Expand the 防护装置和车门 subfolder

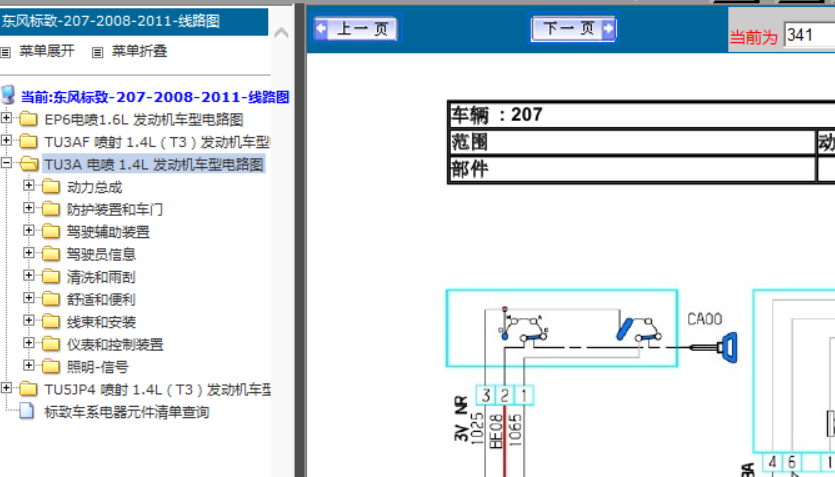[x=29, y=208]
